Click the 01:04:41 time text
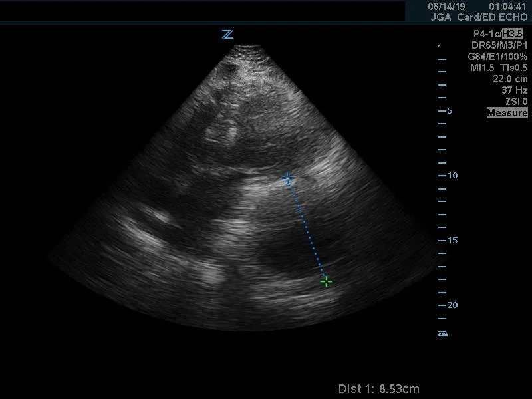 [507, 6]
